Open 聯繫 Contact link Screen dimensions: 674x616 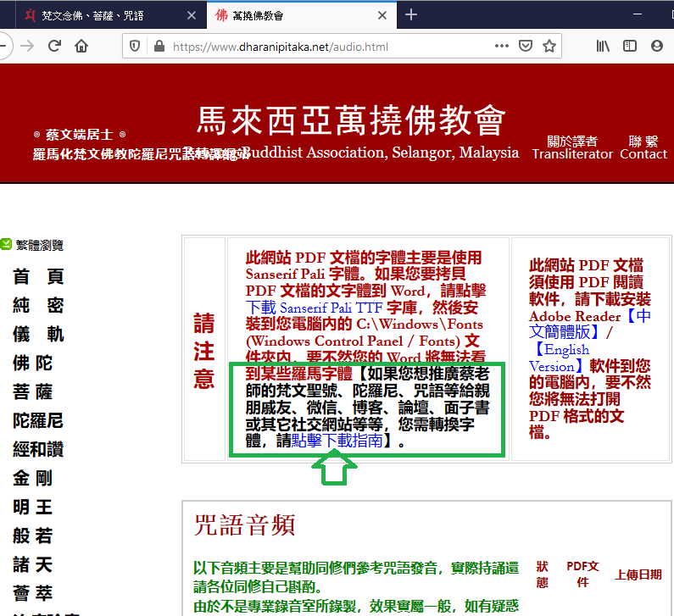point(643,147)
